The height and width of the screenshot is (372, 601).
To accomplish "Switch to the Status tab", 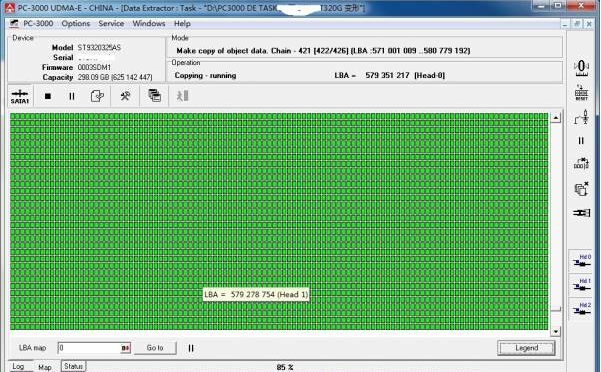I will point(73,366).
